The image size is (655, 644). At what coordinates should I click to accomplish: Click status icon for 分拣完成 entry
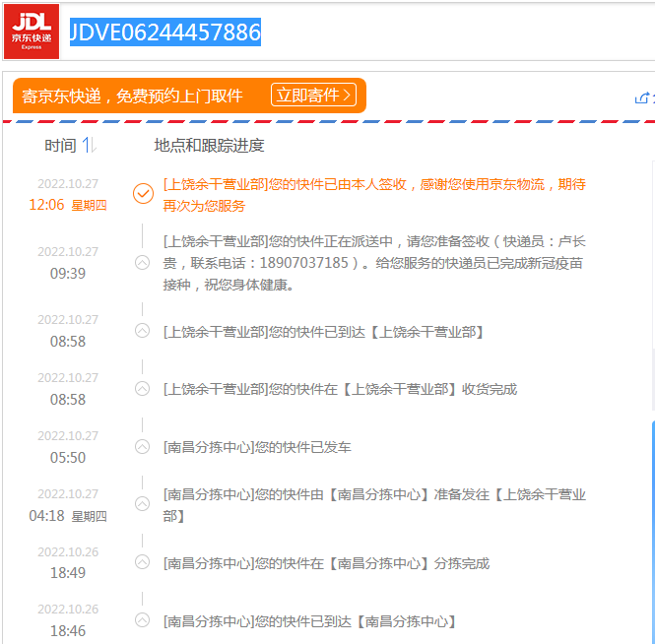tap(143, 562)
